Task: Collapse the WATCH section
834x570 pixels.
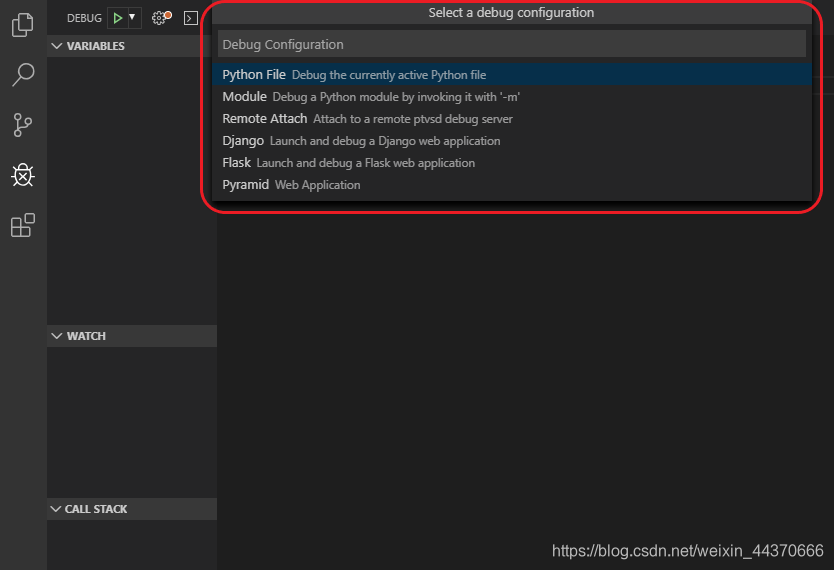Action: coord(131,336)
